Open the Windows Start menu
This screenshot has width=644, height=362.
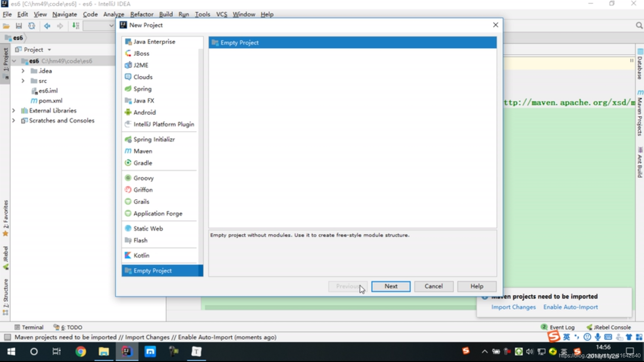pos(11,351)
